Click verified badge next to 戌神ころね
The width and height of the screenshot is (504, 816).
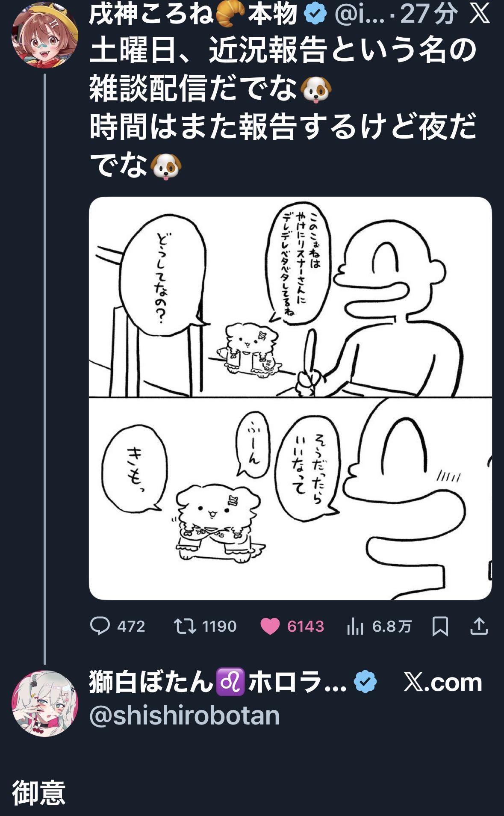[x=315, y=15]
